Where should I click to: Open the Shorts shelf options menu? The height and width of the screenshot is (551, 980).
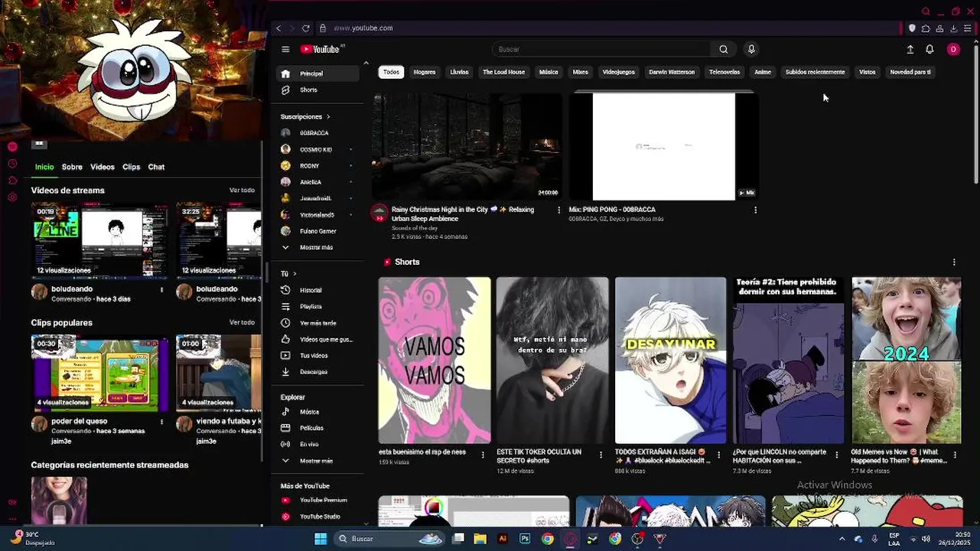pos(954,262)
